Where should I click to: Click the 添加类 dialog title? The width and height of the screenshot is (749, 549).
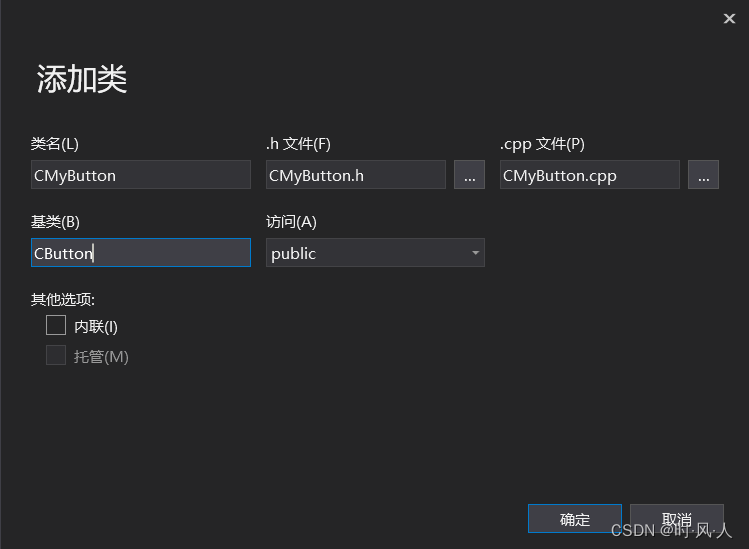pos(82,79)
